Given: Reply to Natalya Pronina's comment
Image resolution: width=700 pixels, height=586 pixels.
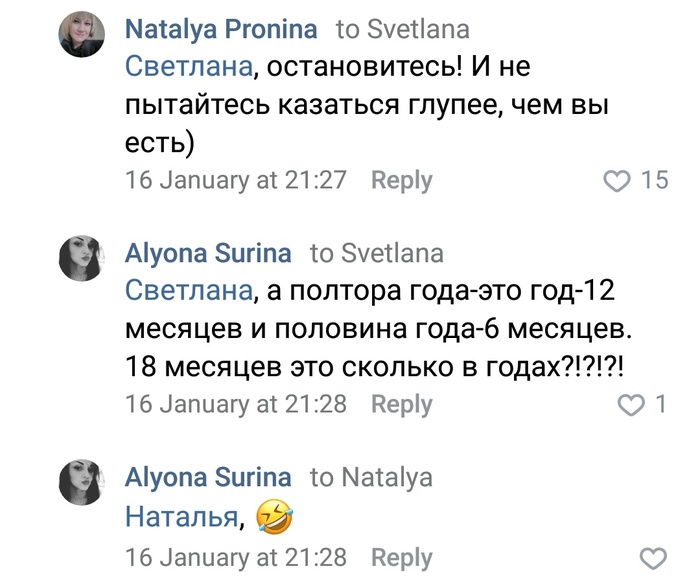Looking at the screenshot, I should tap(401, 181).
